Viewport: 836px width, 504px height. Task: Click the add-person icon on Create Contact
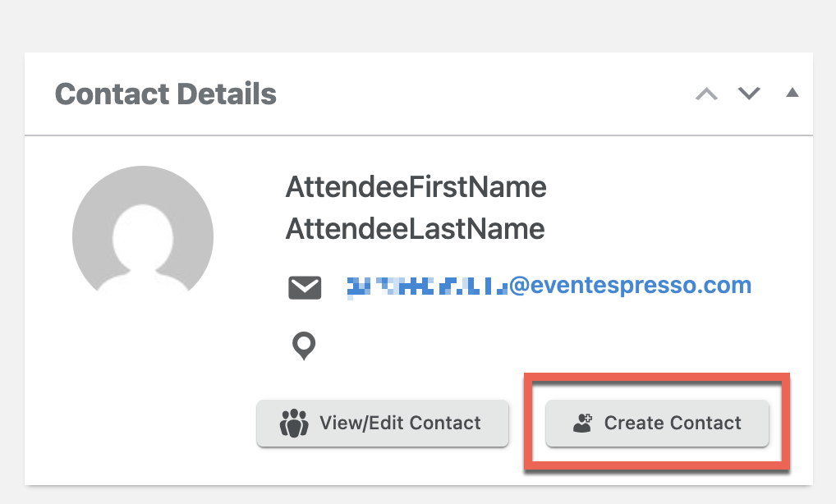pyautogui.click(x=582, y=423)
